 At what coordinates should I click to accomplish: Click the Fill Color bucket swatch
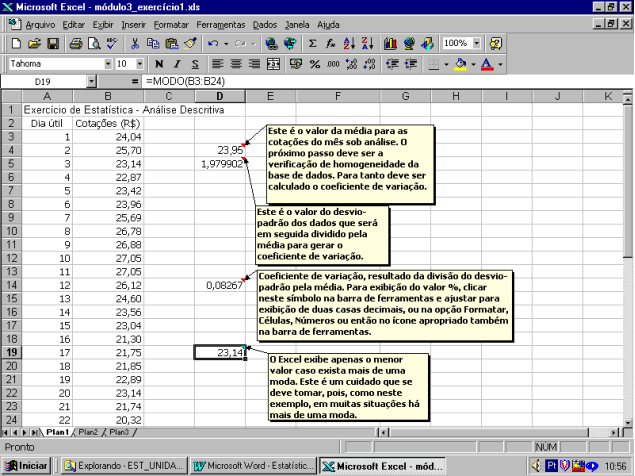tap(459, 64)
